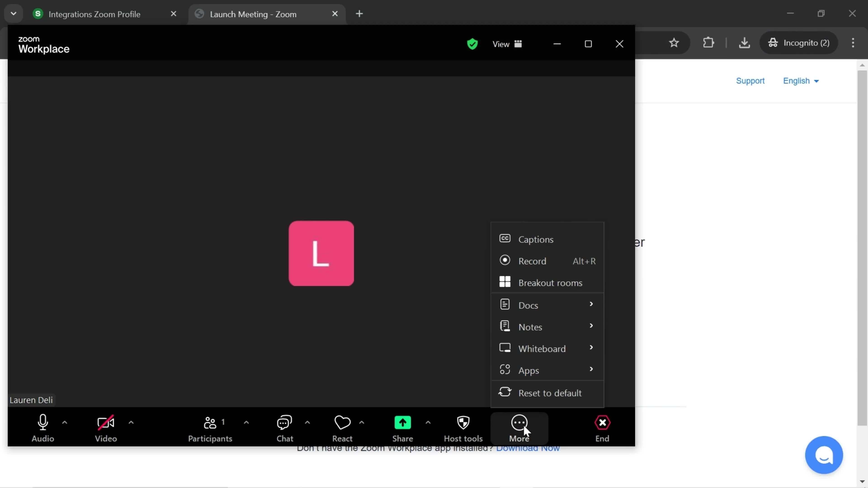Select Captions in the More menu
868x488 pixels.
coord(547,239)
